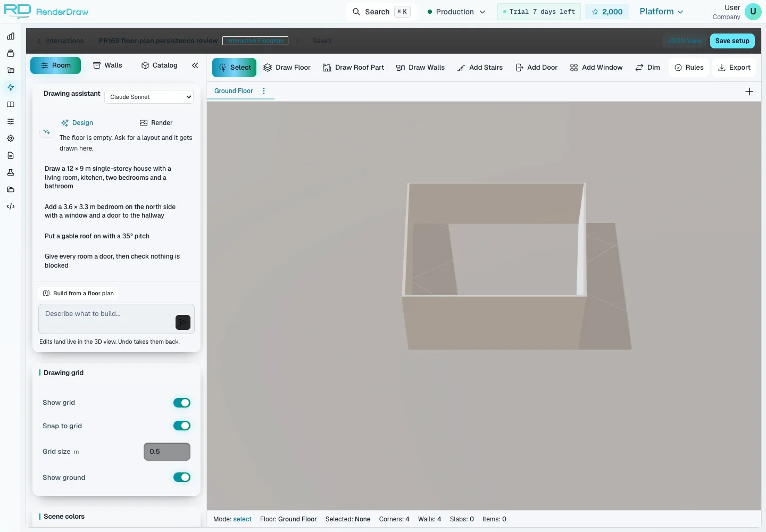Select the Draw Floor tool
This screenshot has height=532, width=766.
click(x=287, y=68)
